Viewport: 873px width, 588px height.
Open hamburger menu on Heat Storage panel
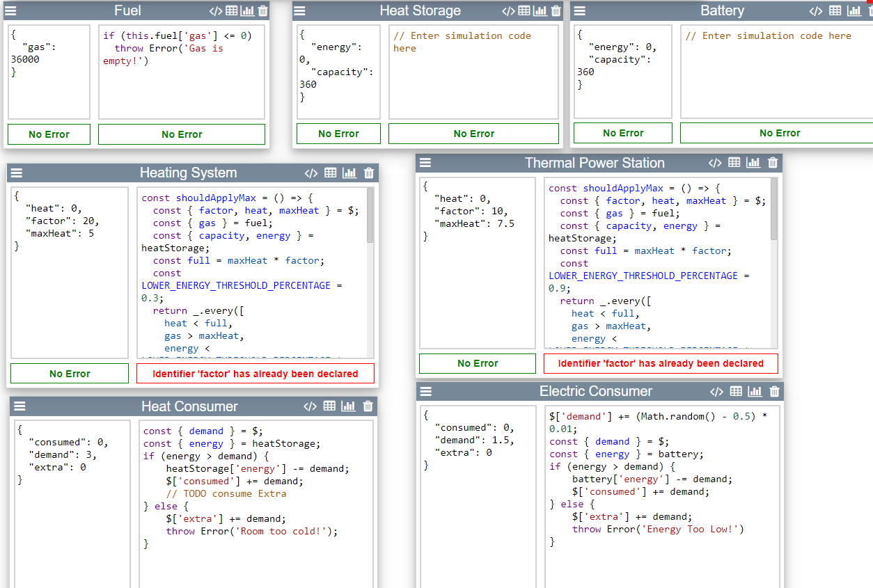(x=300, y=10)
